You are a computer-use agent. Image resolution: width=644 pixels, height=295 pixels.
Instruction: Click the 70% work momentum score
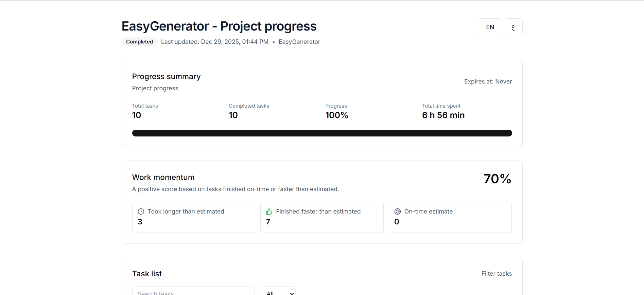[x=498, y=179]
